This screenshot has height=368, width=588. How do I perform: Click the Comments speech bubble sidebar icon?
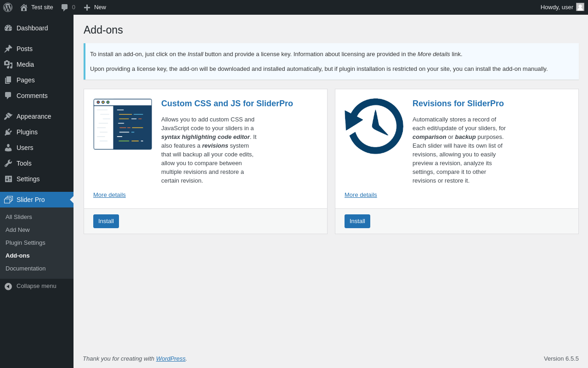pos(8,96)
